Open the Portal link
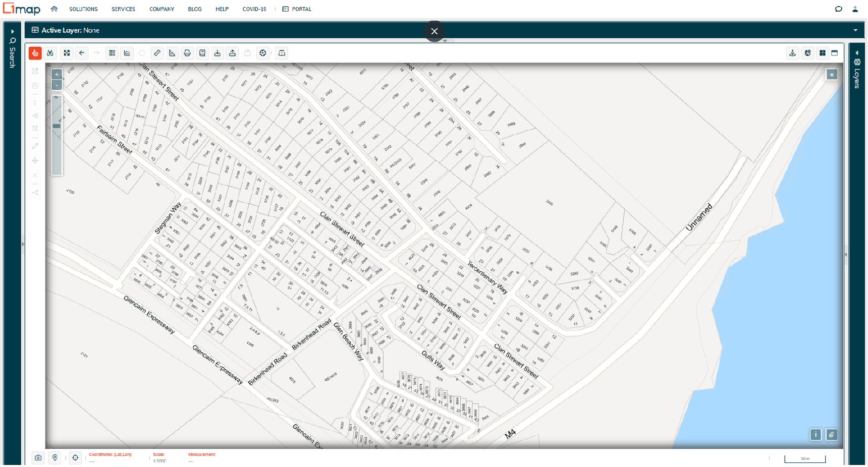868x467 pixels. point(297,9)
